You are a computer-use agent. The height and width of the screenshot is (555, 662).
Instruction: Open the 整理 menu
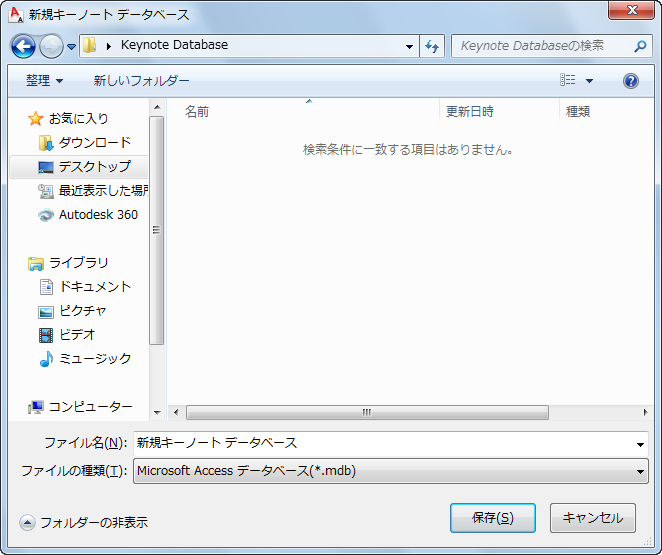click(x=44, y=80)
